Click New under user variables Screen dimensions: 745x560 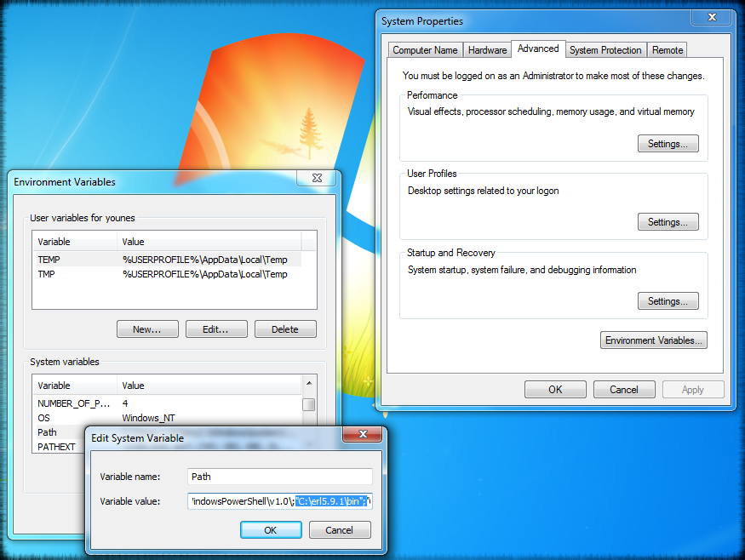point(147,329)
